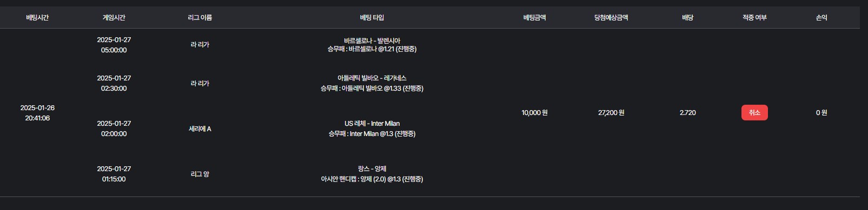
Task: Click the 27,200 원 expected payout value
Action: click(611, 112)
